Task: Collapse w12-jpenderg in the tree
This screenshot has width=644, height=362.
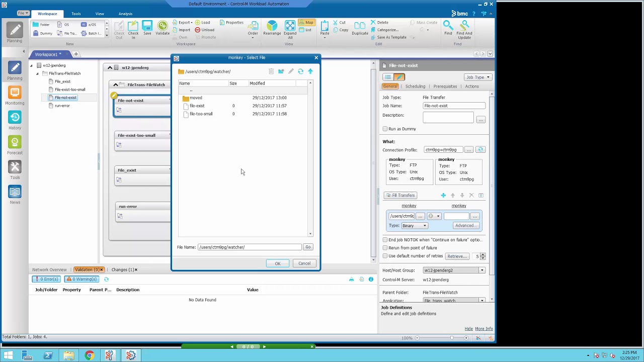Action: [31, 65]
